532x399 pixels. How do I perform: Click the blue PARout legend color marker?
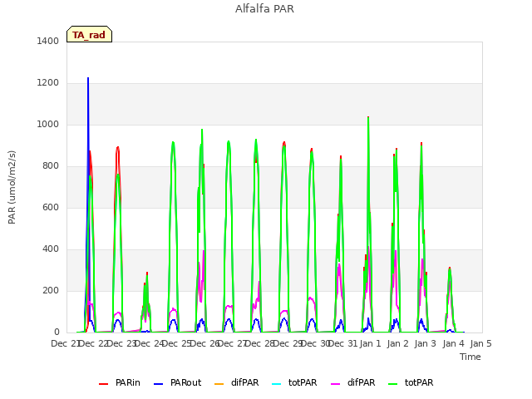point(159,384)
